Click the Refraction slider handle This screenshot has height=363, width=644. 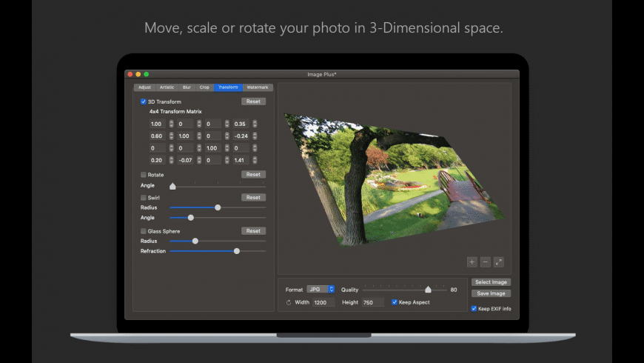click(x=237, y=251)
